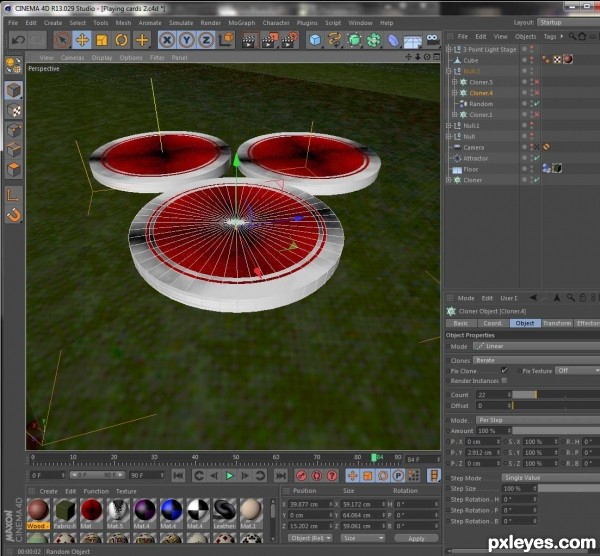Viewport: 600px width, 556px height.
Task: Expand Null.1 in object tree
Action: (448, 126)
